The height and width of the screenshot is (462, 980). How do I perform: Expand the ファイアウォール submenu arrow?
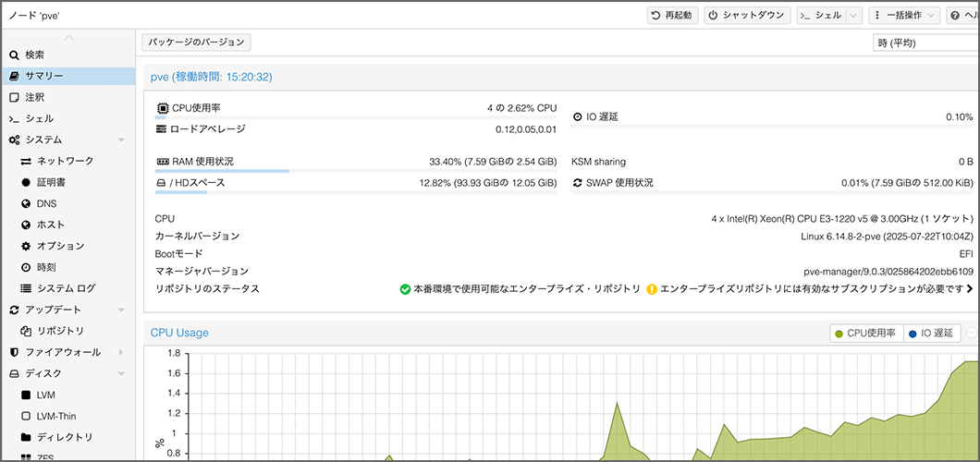(121, 352)
